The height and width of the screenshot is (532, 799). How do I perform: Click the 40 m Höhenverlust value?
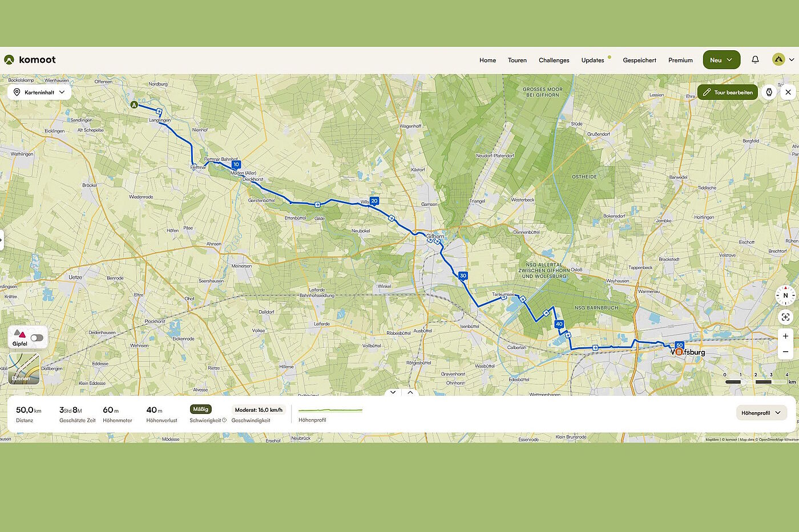point(154,410)
